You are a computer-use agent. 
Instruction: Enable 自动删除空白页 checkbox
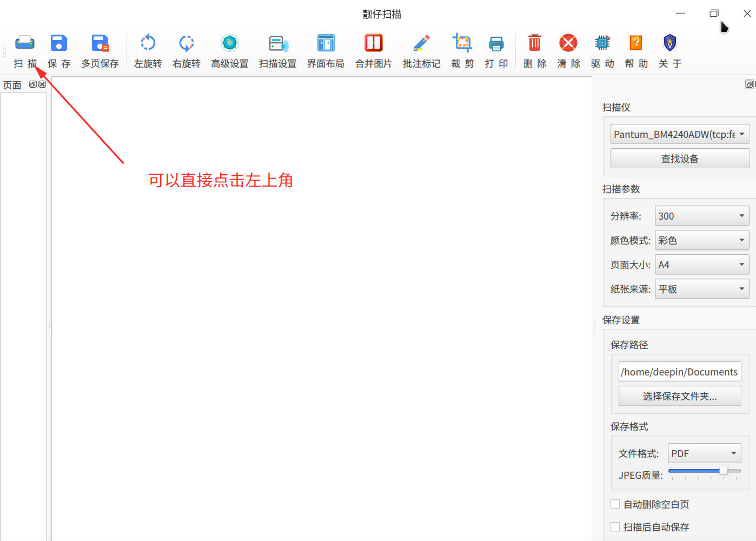click(615, 504)
